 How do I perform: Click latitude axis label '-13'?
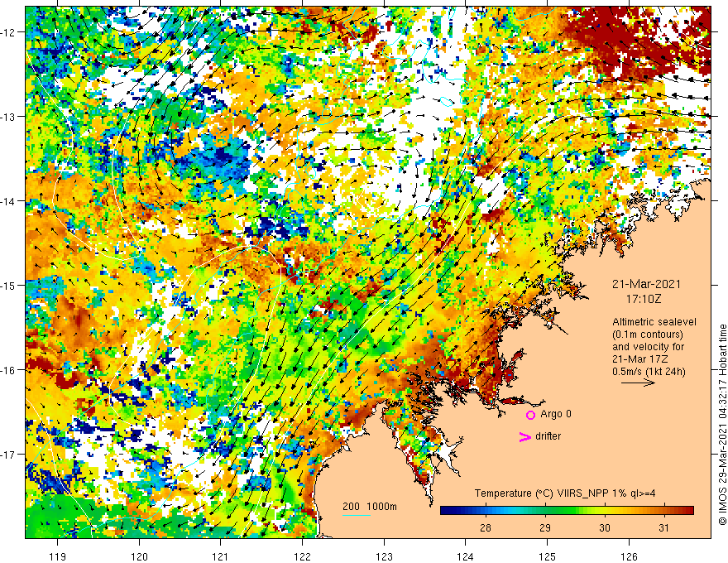[8, 117]
